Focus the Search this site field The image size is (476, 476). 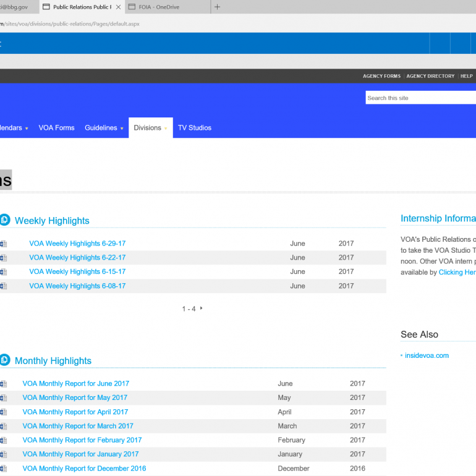[x=421, y=98]
